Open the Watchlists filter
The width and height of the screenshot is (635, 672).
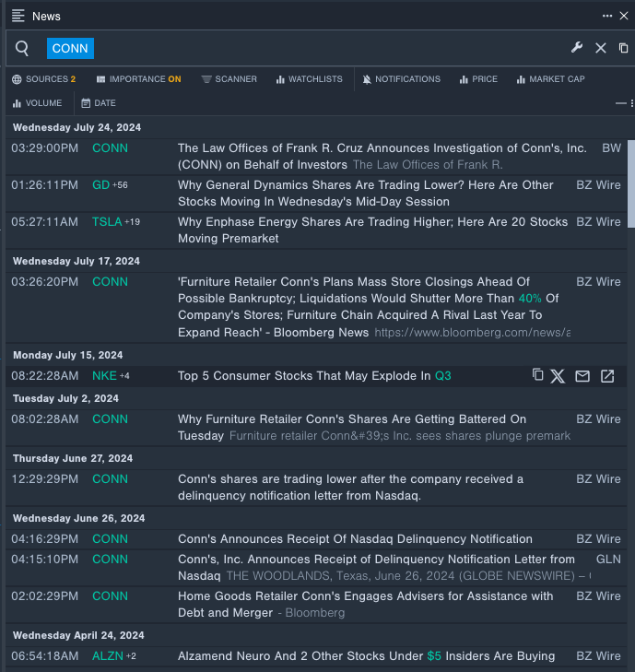point(309,79)
